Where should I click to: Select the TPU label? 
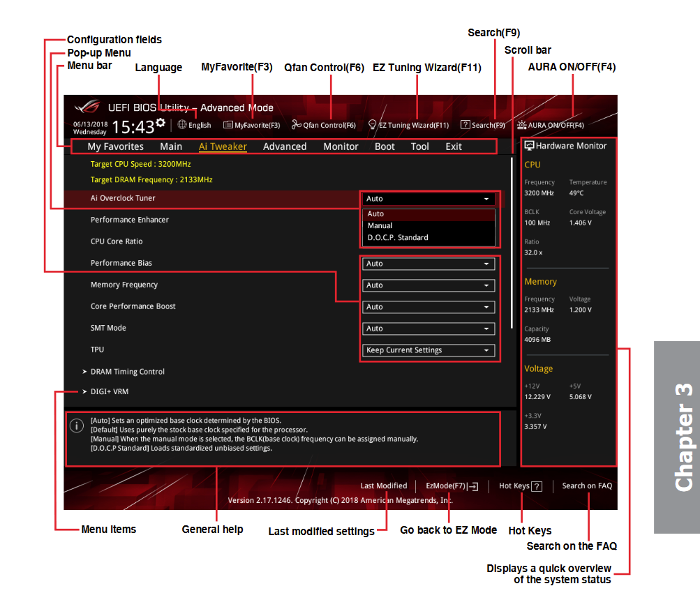[97, 350]
